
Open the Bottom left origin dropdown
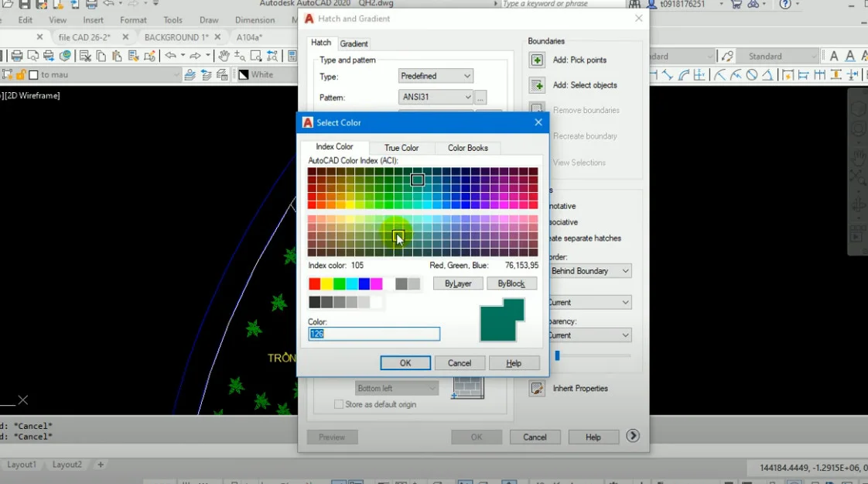[396, 388]
